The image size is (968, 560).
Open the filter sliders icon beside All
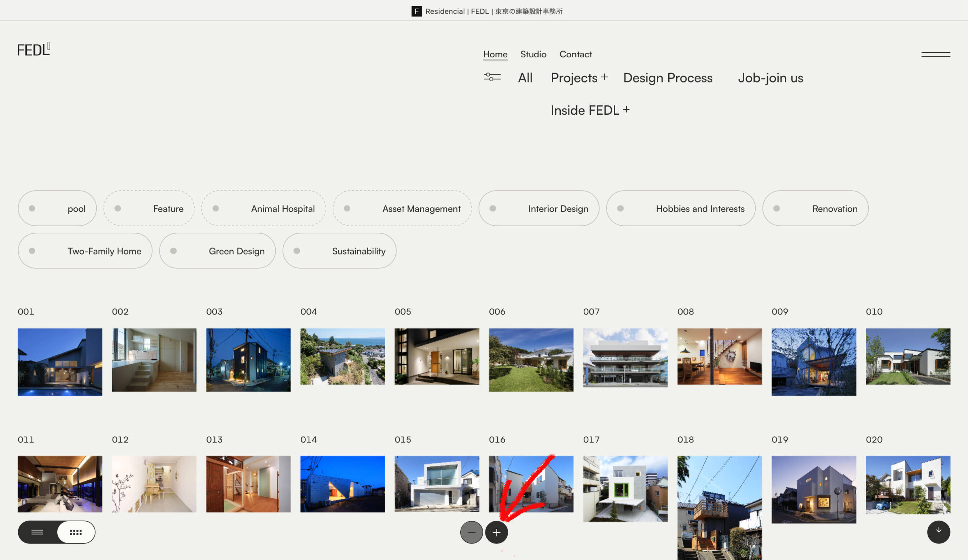point(492,77)
